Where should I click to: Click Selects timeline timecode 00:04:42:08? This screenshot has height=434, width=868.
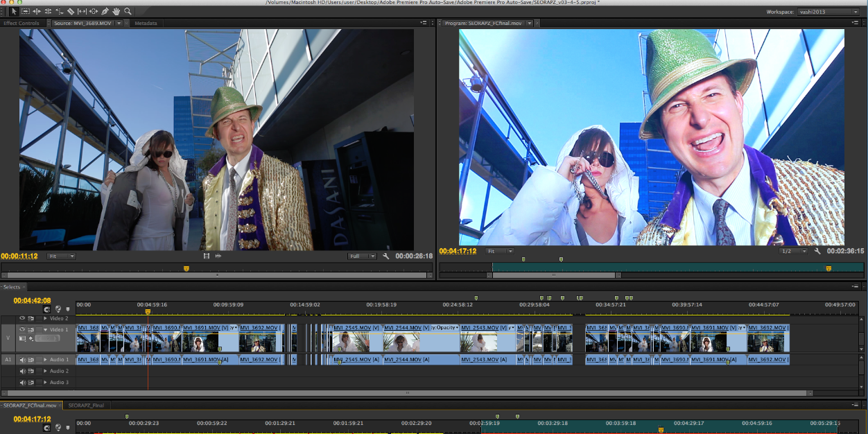point(32,300)
